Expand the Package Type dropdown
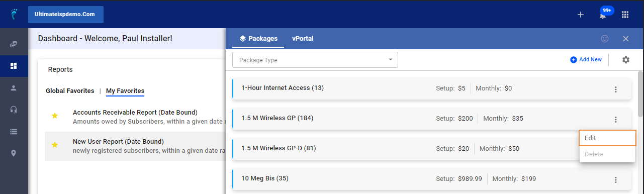The height and width of the screenshot is (194, 644). click(315, 60)
